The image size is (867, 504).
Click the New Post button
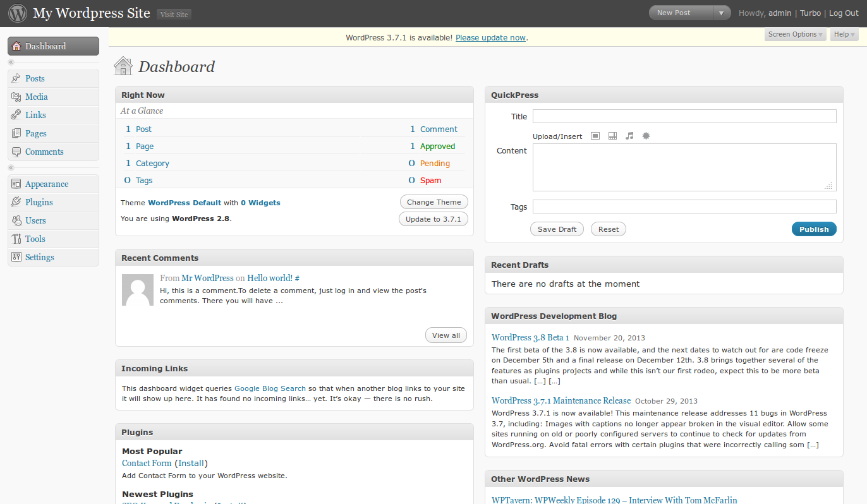tap(681, 13)
